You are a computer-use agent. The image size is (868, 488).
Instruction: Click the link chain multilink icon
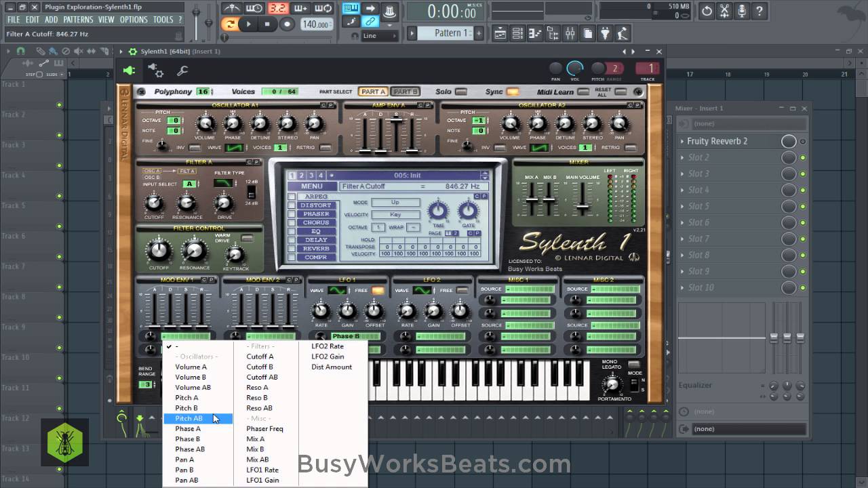pyautogui.click(x=370, y=22)
